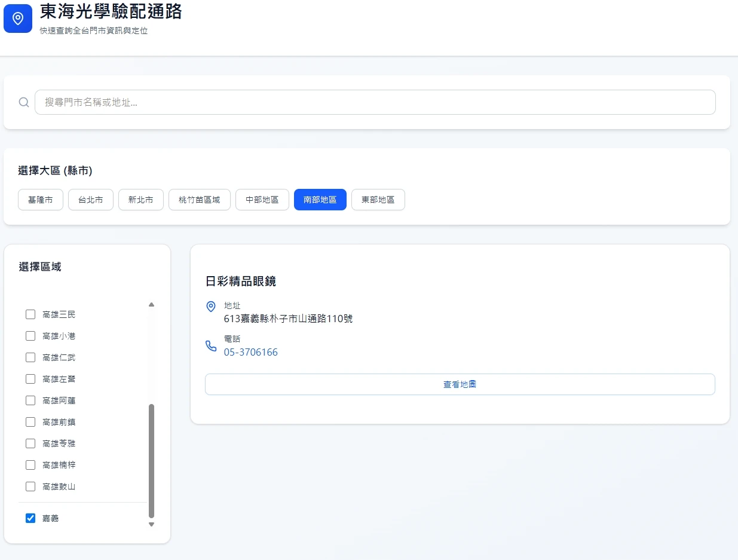
Task: Check the 高雄苓雅 checkbox
Action: [x=30, y=443]
